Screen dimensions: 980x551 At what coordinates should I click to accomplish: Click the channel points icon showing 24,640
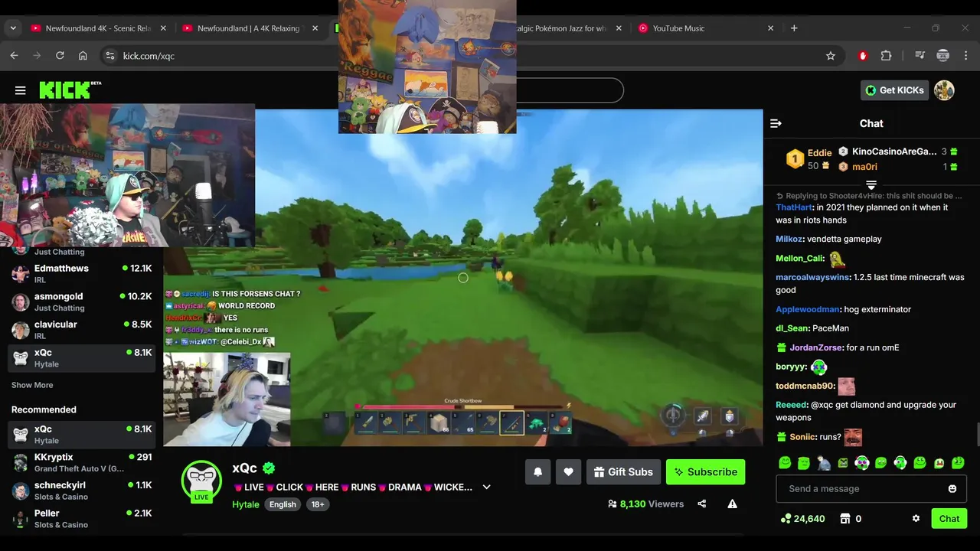[786, 518]
